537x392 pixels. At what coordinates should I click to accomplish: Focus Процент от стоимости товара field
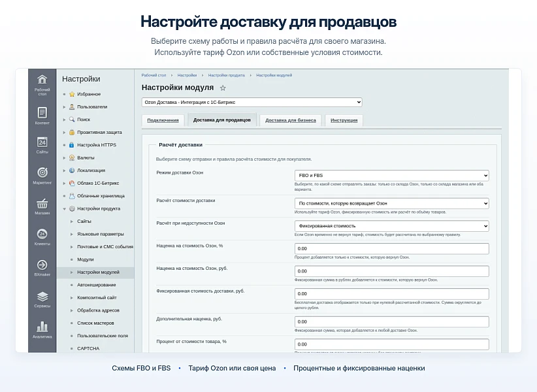(391, 344)
